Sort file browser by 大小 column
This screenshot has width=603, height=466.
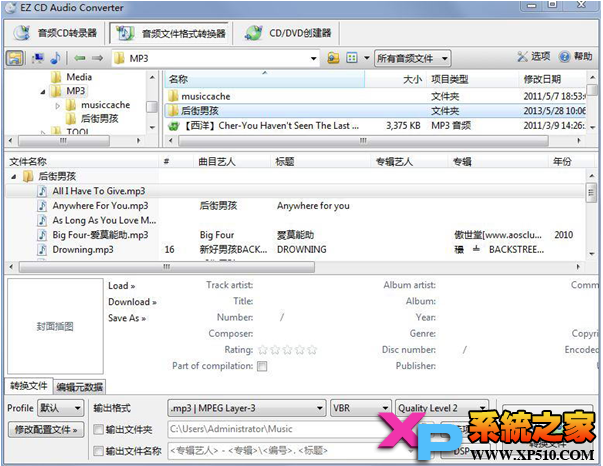click(395, 80)
